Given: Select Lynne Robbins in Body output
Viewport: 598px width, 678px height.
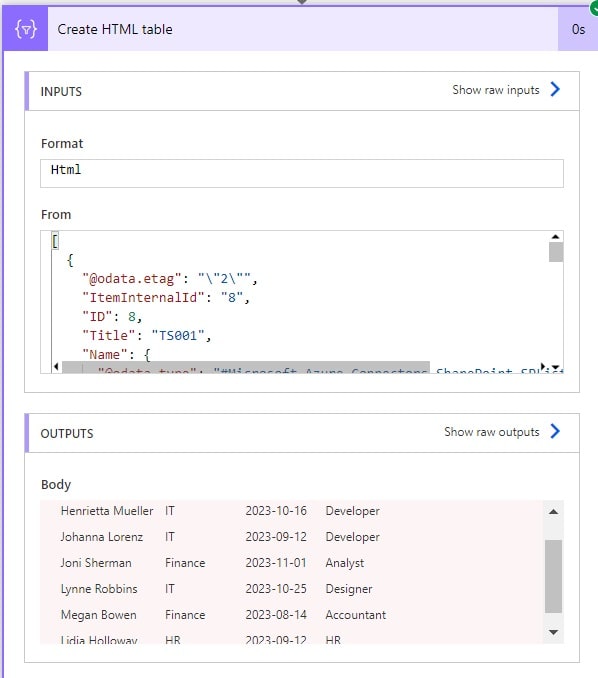Looking at the screenshot, I should (x=99, y=588).
